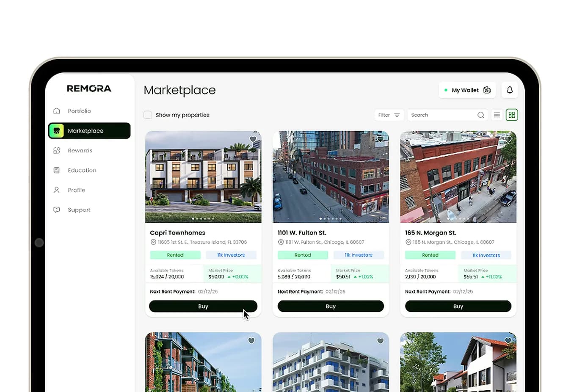574x392 pixels.
Task: Click the wallet icon beside My Wallet
Action: click(x=487, y=90)
